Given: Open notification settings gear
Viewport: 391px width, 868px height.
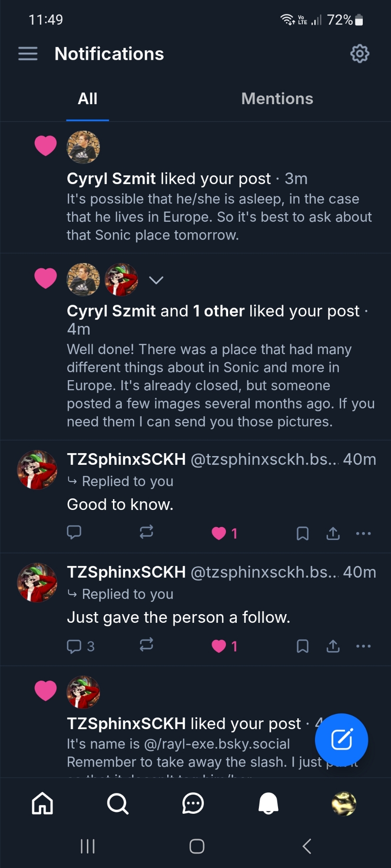Looking at the screenshot, I should coord(359,54).
